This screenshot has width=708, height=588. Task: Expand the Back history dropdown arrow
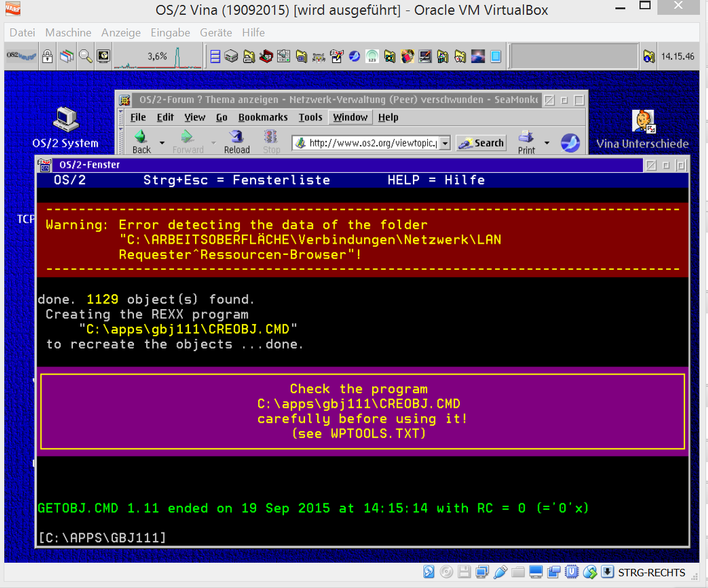[162, 143]
